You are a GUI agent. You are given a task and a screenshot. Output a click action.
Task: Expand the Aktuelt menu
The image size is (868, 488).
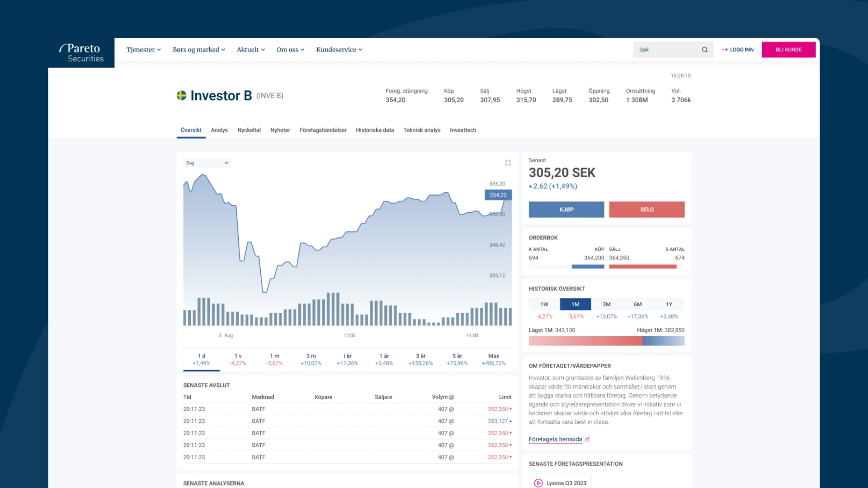coord(251,50)
